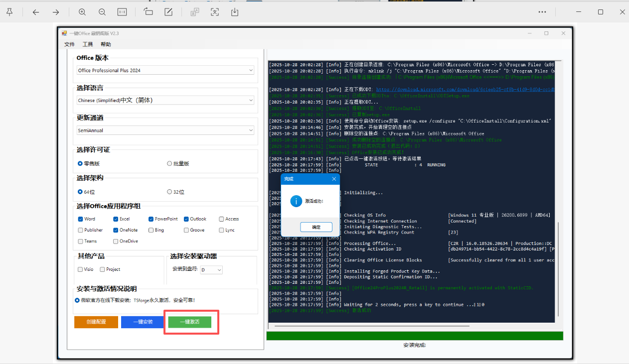
Task: Click the 激活成功! message text in the dialog
Action: (314, 201)
